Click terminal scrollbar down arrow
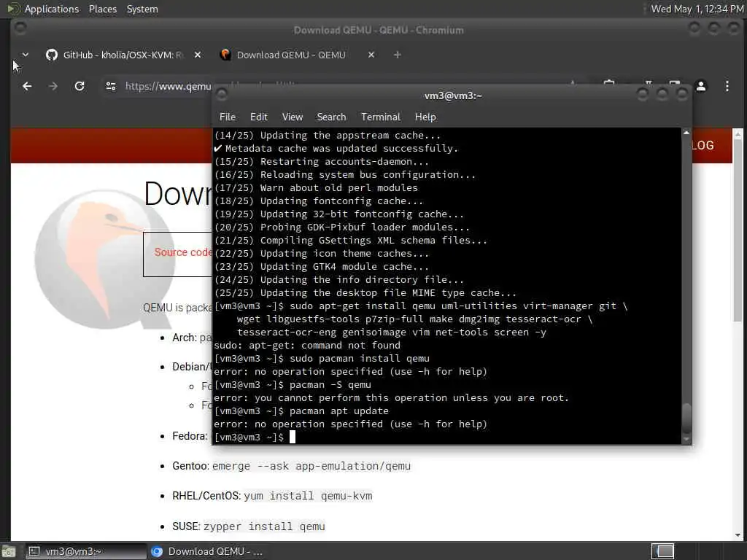The width and height of the screenshot is (747, 560). (x=686, y=439)
